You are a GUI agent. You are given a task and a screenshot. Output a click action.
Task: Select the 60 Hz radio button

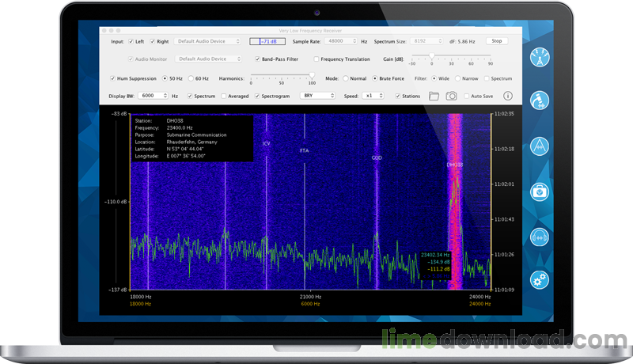click(x=191, y=78)
